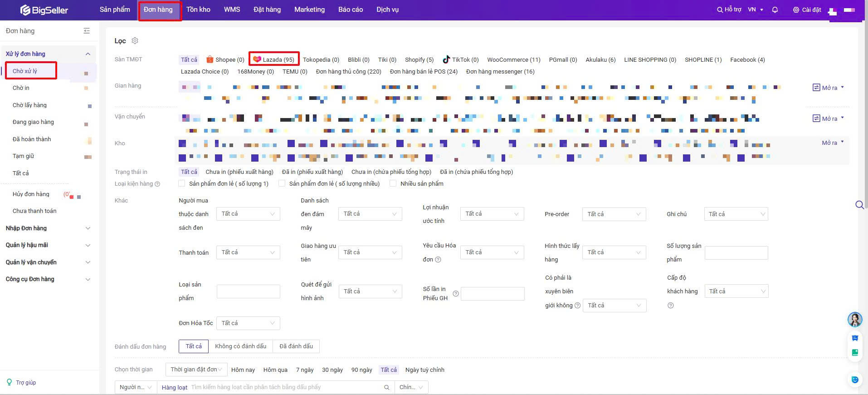Click the filter settings gear icon
This screenshot has width=868, height=395.
[x=135, y=41]
